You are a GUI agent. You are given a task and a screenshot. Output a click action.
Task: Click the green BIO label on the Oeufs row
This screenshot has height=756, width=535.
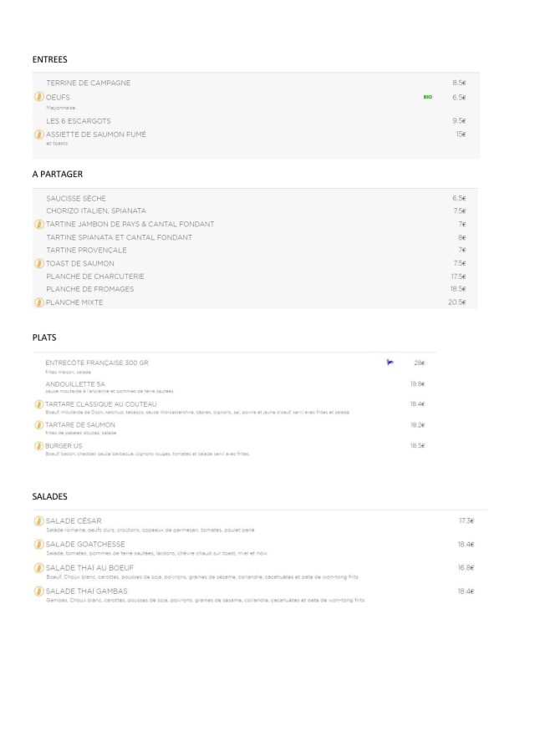(x=427, y=98)
